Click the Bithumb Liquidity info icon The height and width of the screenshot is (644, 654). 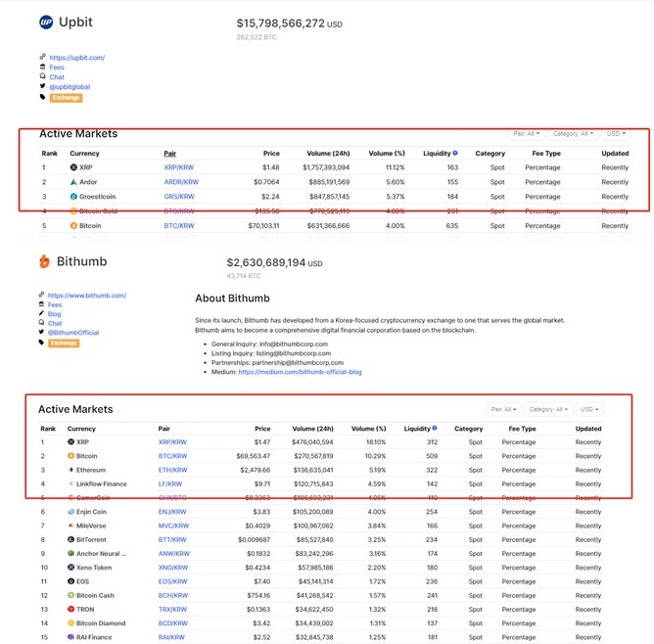click(x=435, y=428)
